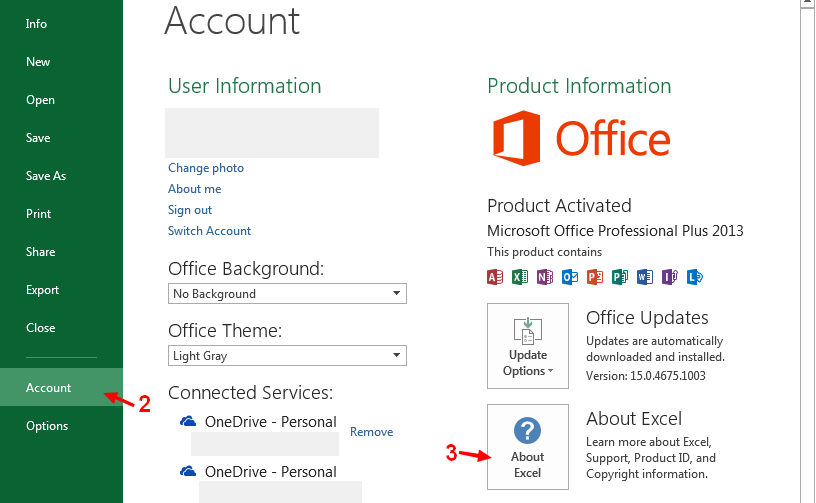The height and width of the screenshot is (503, 816).
Task: Click the Publisher app icon
Action: [x=620, y=277]
